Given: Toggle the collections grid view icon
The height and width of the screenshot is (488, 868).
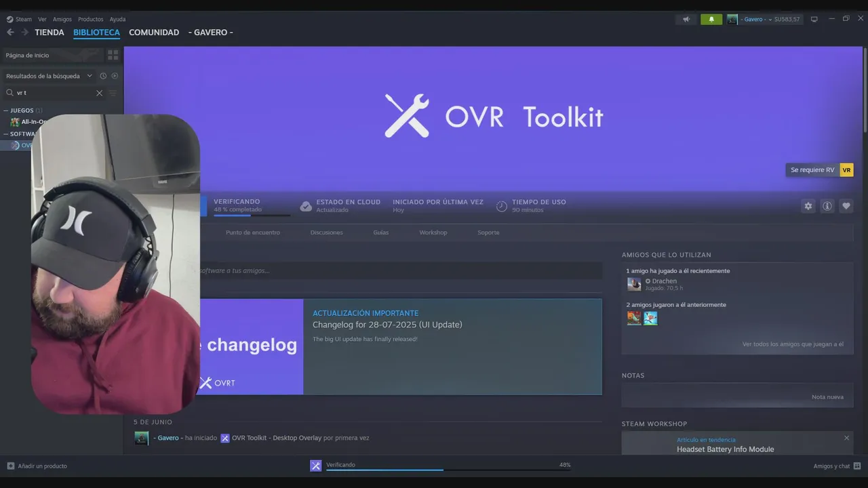Looking at the screenshot, I should [x=113, y=55].
